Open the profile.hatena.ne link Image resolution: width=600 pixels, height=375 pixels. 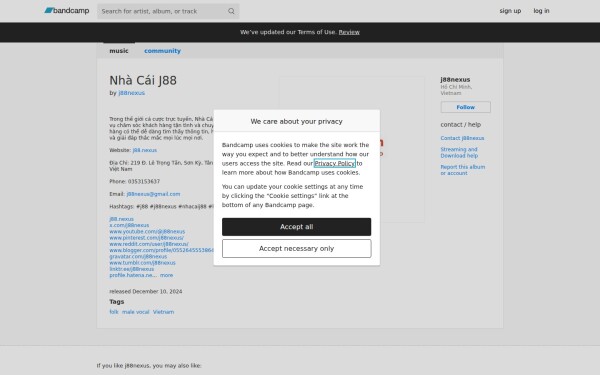tap(133, 275)
